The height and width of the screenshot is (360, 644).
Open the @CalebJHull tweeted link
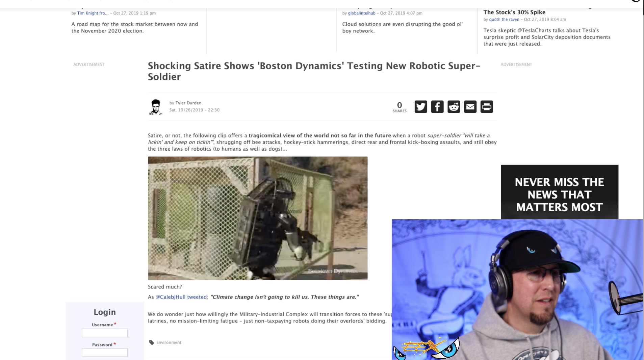(181, 297)
